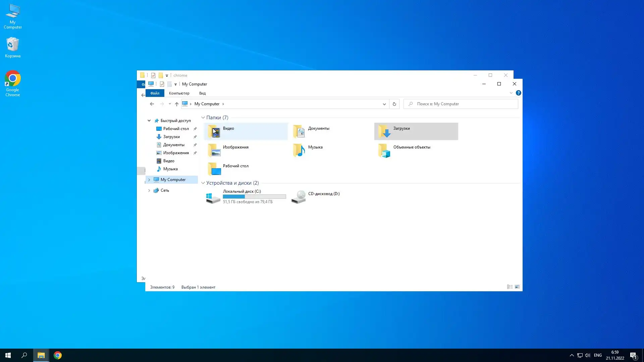Image resolution: width=644 pixels, height=362 pixels.
Task: Expand the Сеть tree node
Action: (149, 190)
